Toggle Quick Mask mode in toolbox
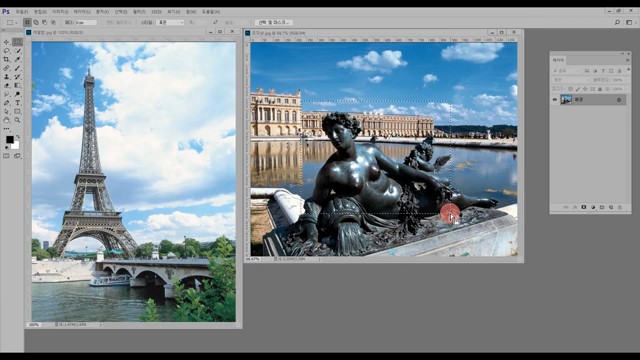Image resolution: width=640 pixels, height=360 pixels. pyautogui.click(x=6, y=156)
